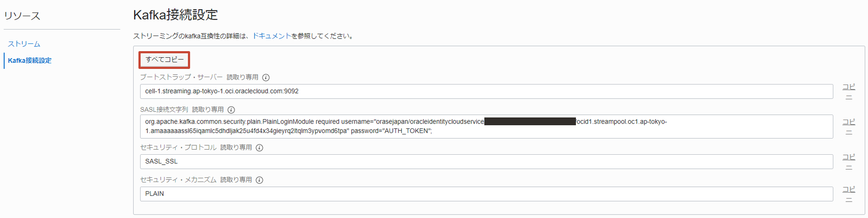Click inside the SASL connection string field
This screenshot has width=868, height=218.
point(486,127)
